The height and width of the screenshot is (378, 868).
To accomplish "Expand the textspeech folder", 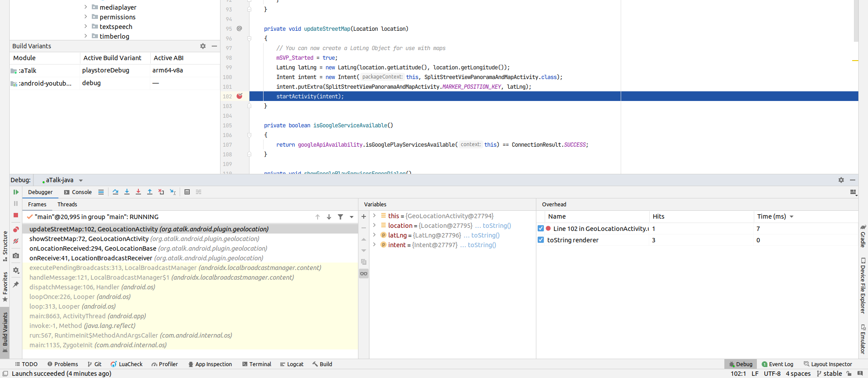I will coord(86,26).
